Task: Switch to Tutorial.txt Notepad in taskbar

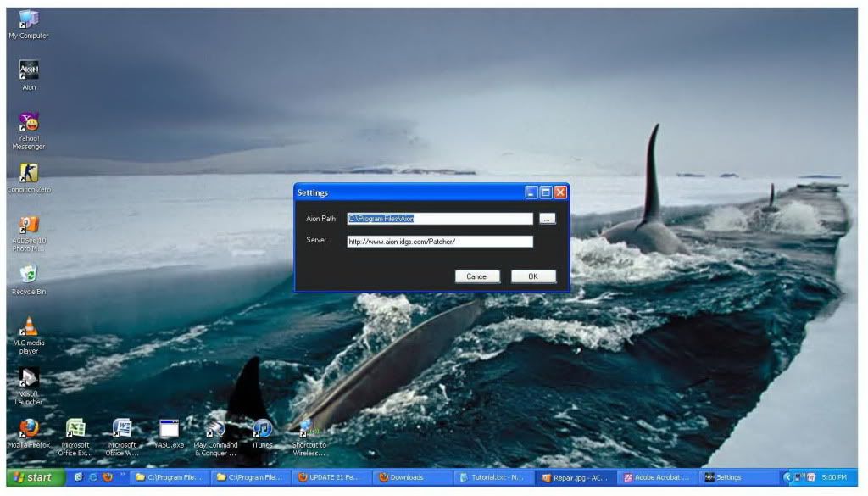Action: pos(492,477)
